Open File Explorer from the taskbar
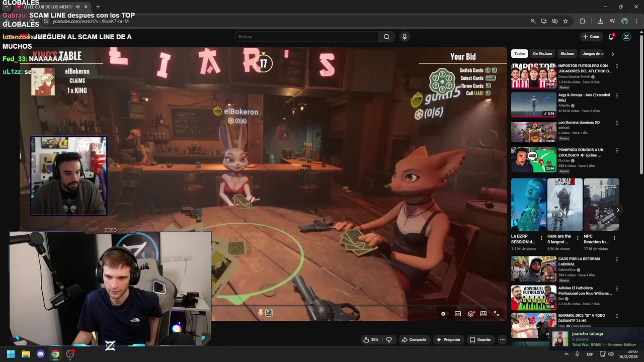Image resolution: width=644 pixels, height=362 pixels. [x=26, y=354]
